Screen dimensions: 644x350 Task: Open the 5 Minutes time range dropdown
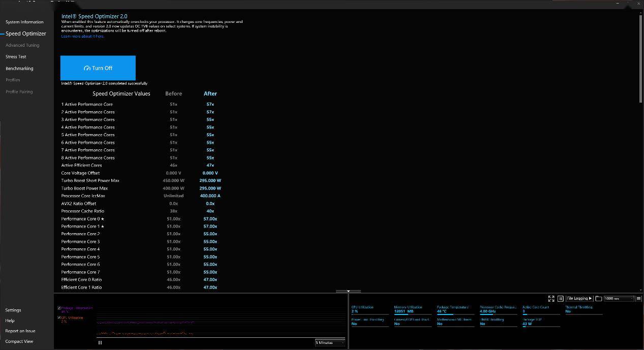pos(330,342)
